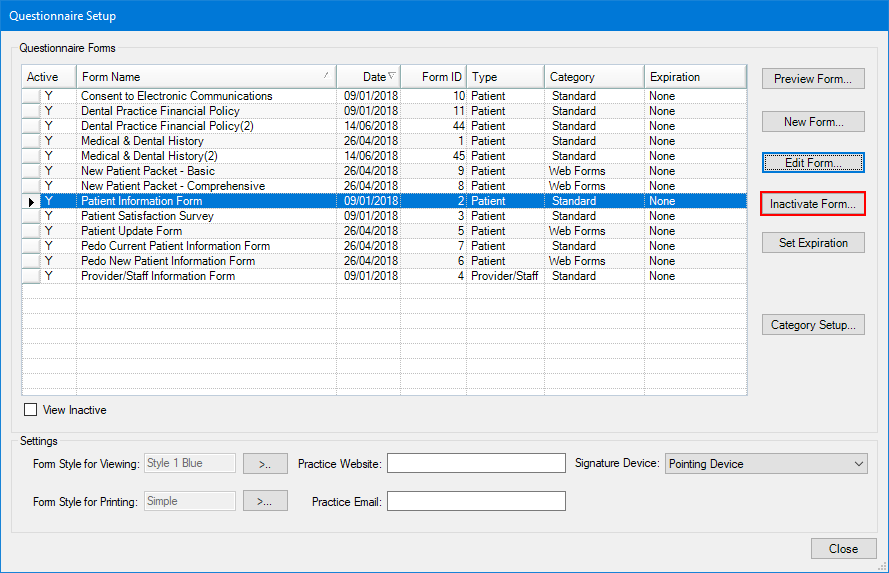This screenshot has width=889, height=573.
Task: Open Category Setup
Action: 813,325
